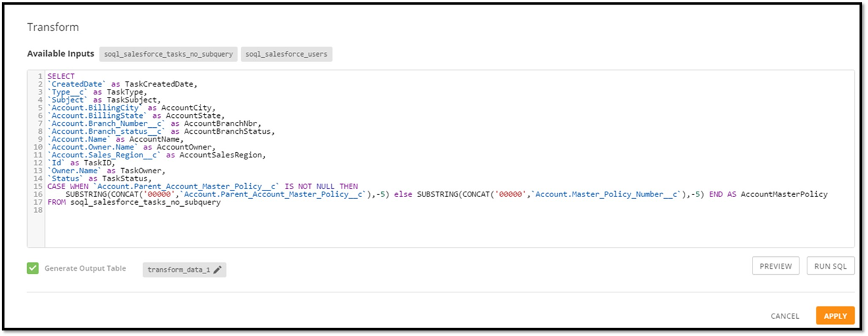The height and width of the screenshot is (336, 868).
Task: Toggle the Generate Output Table checkbox
Action: coord(33,268)
